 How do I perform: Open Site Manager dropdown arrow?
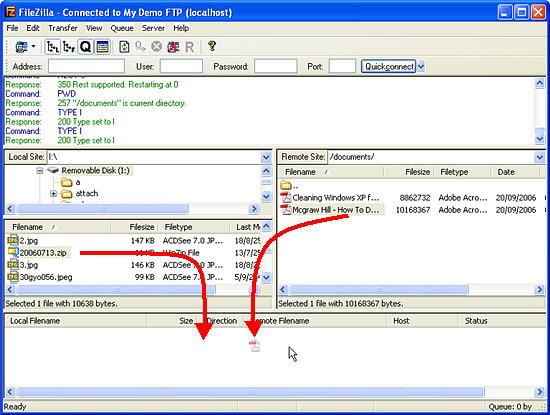click(34, 46)
